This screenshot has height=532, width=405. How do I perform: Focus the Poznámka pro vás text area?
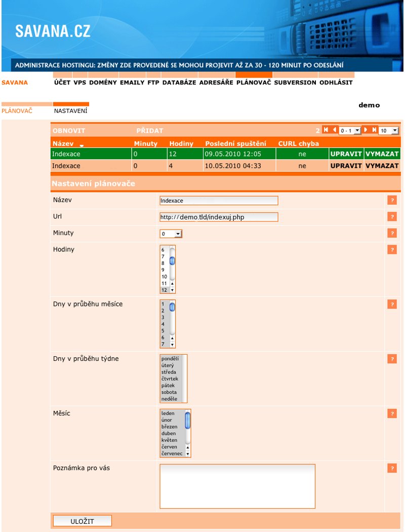(237, 486)
